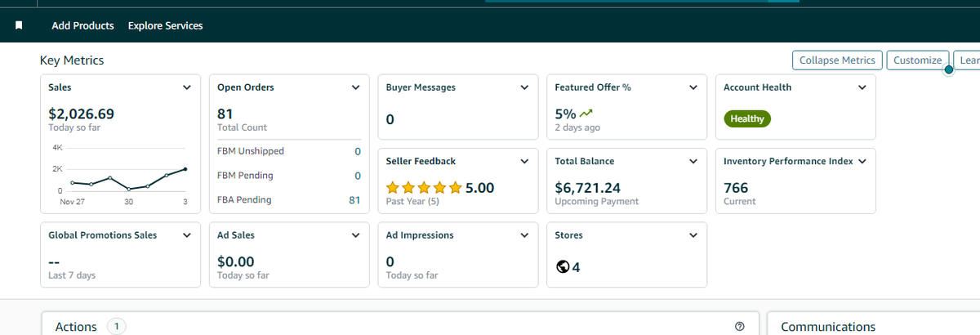Open the FBA Pending count 81

[354, 200]
